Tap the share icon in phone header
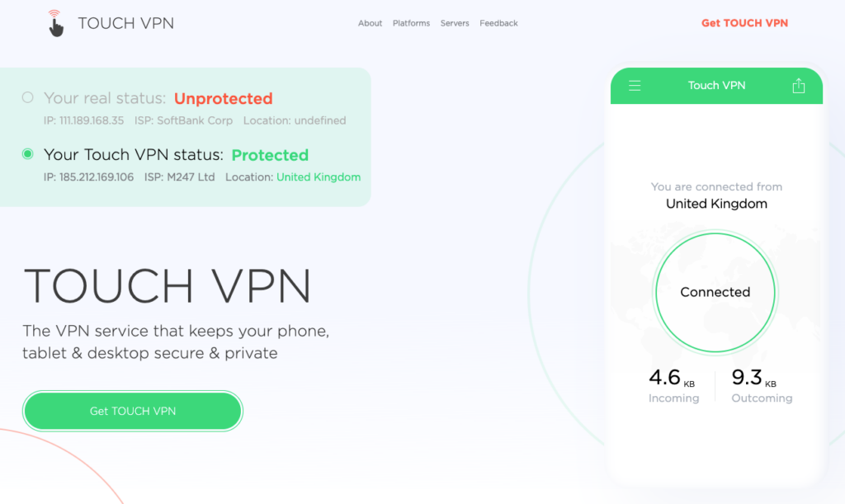Image resolution: width=845 pixels, height=504 pixels. pyautogui.click(x=798, y=86)
